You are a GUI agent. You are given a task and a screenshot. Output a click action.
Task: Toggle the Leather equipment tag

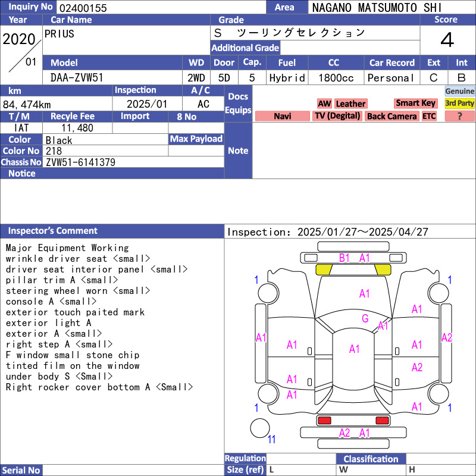point(350,104)
